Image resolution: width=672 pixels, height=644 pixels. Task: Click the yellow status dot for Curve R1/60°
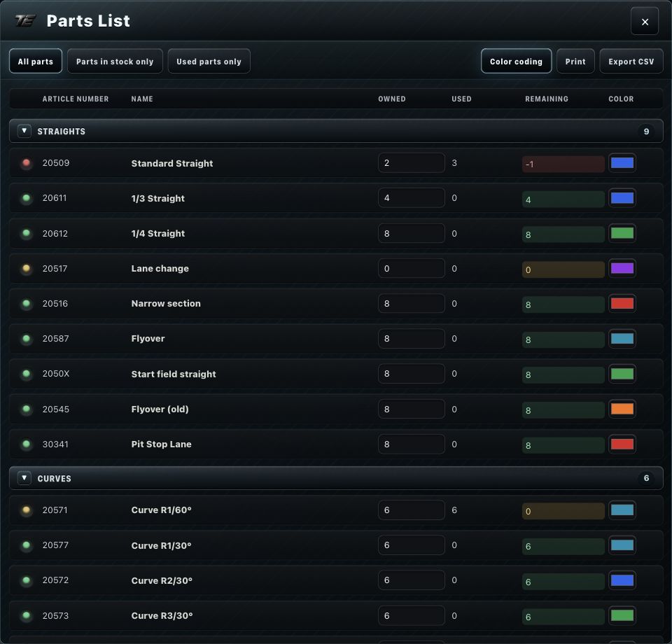tap(26, 510)
